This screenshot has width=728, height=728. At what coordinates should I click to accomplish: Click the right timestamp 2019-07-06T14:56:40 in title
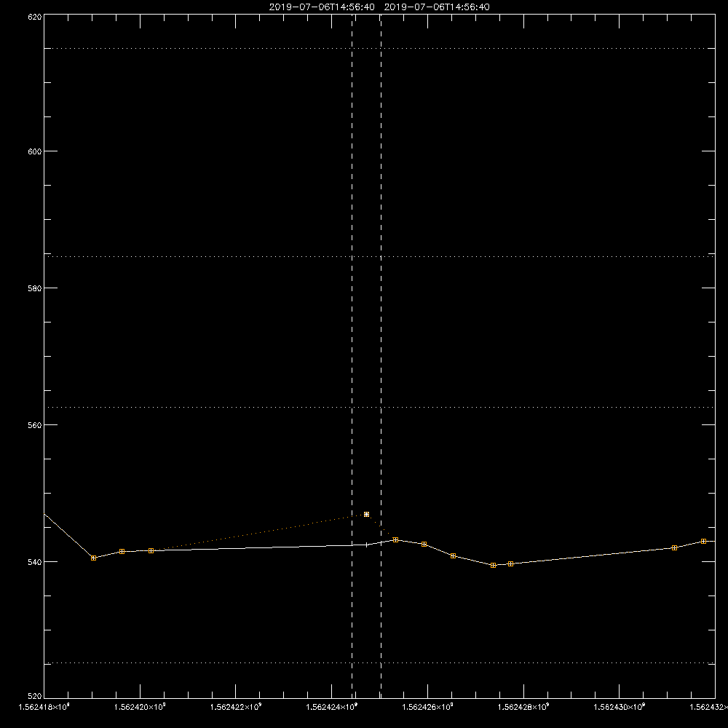[x=437, y=7]
